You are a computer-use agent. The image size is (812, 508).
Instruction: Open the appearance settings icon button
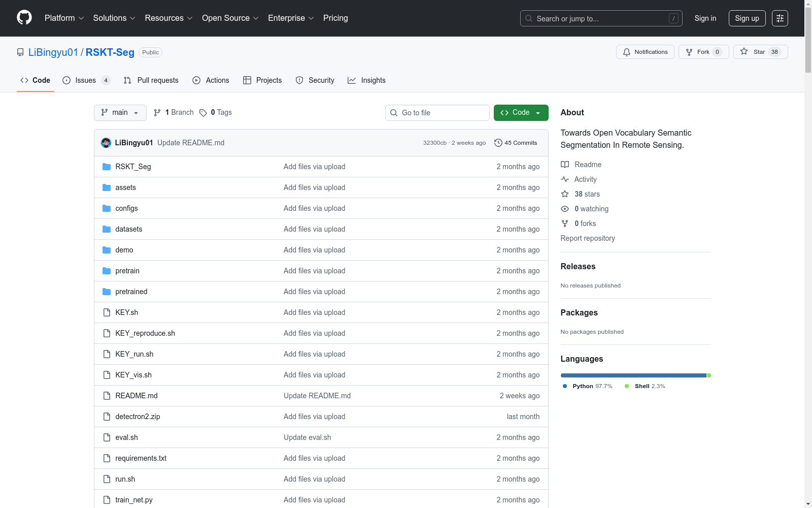[x=780, y=18]
